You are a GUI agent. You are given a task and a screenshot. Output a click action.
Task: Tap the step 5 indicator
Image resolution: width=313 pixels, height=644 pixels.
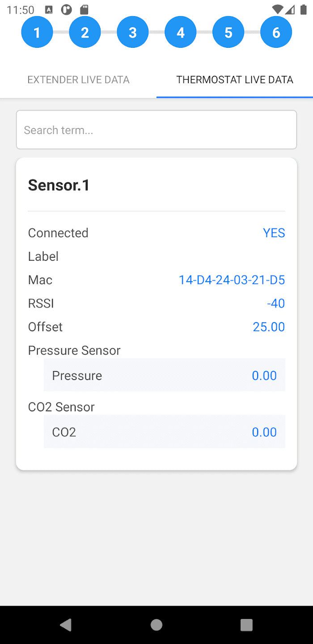pos(228,32)
